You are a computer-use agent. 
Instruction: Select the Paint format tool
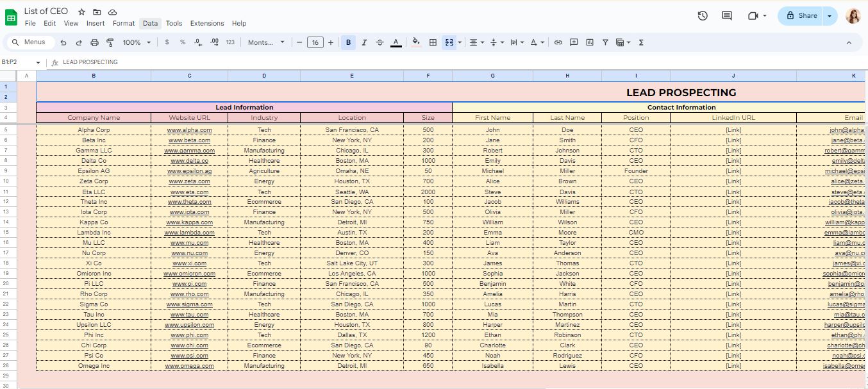110,42
